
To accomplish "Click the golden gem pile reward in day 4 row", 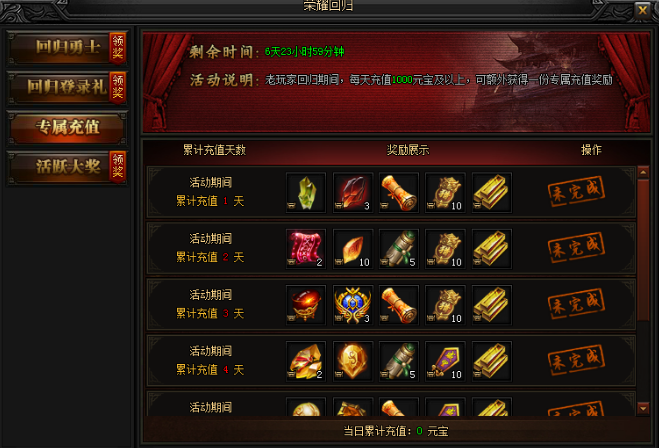I will pos(306,361).
